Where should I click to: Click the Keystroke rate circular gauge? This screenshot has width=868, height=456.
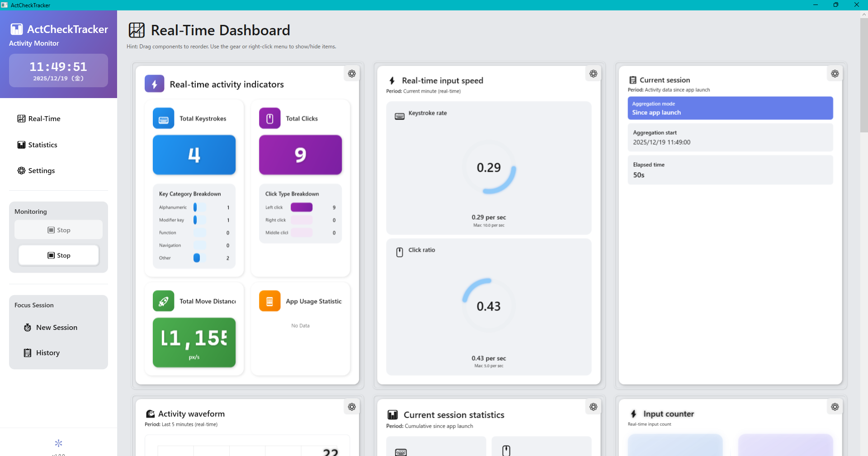tap(489, 167)
